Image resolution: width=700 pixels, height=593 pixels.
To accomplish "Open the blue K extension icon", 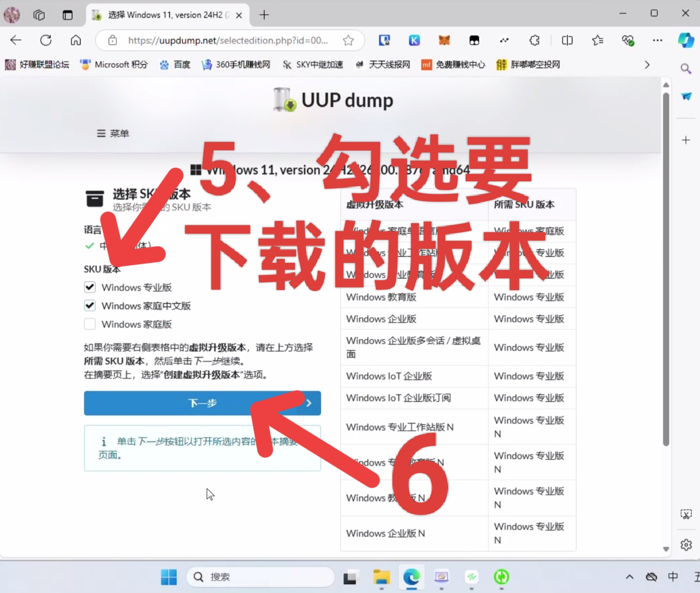I will click(x=414, y=40).
